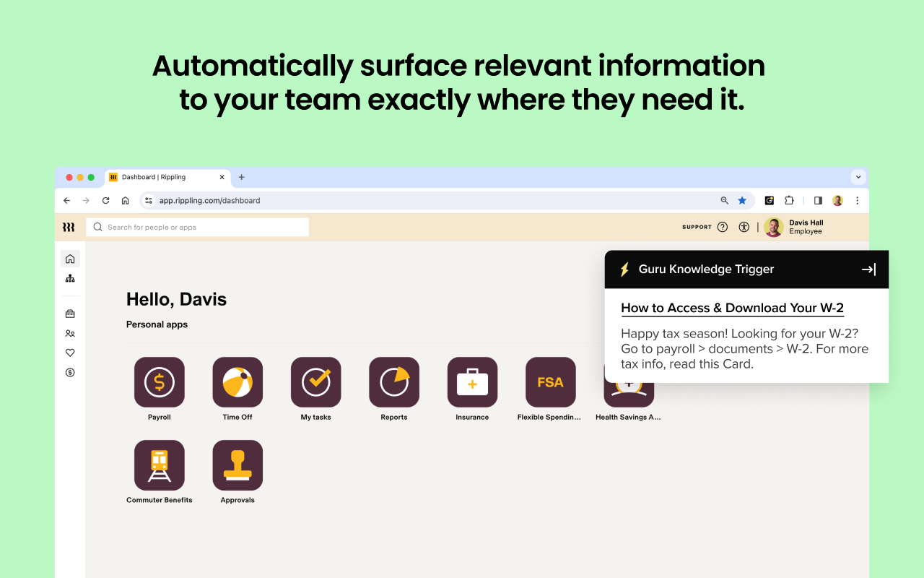Open the How to Access & Download Your W-2 link
Screen dimensions: 924x578
tap(732, 308)
